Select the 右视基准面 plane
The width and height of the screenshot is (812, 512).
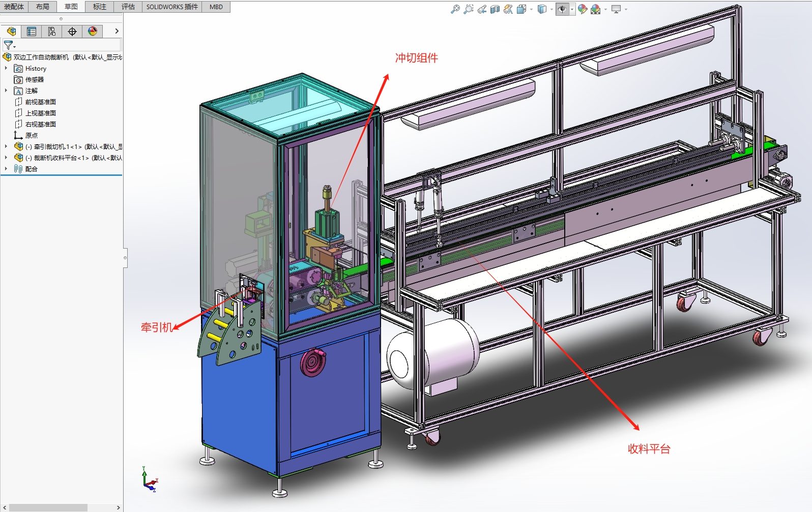[41, 124]
